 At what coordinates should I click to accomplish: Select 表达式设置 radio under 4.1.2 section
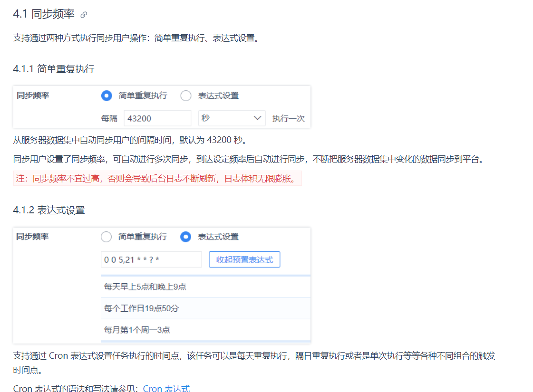[x=185, y=237]
